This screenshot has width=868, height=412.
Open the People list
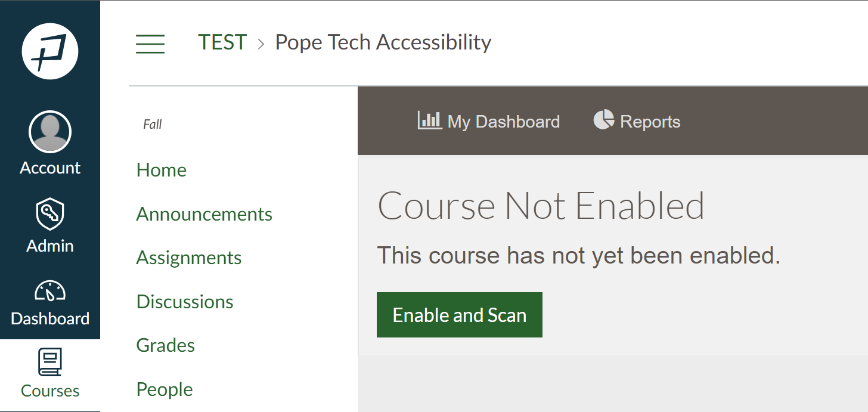(x=165, y=389)
